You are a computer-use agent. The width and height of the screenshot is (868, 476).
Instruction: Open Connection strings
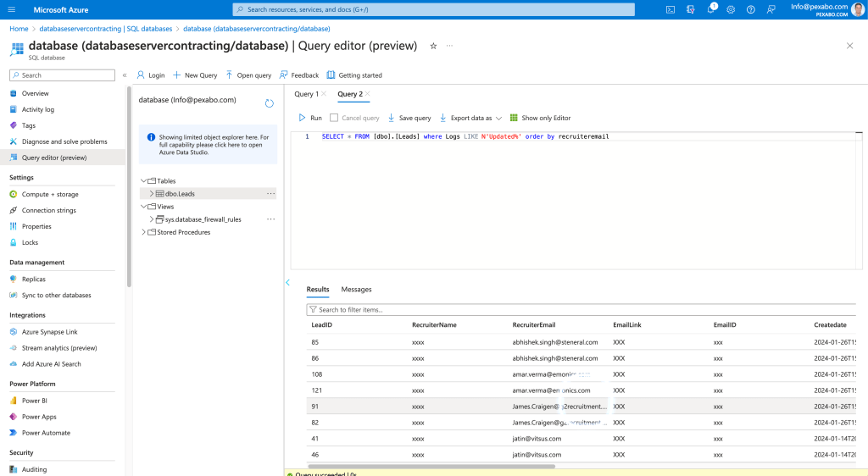point(48,210)
